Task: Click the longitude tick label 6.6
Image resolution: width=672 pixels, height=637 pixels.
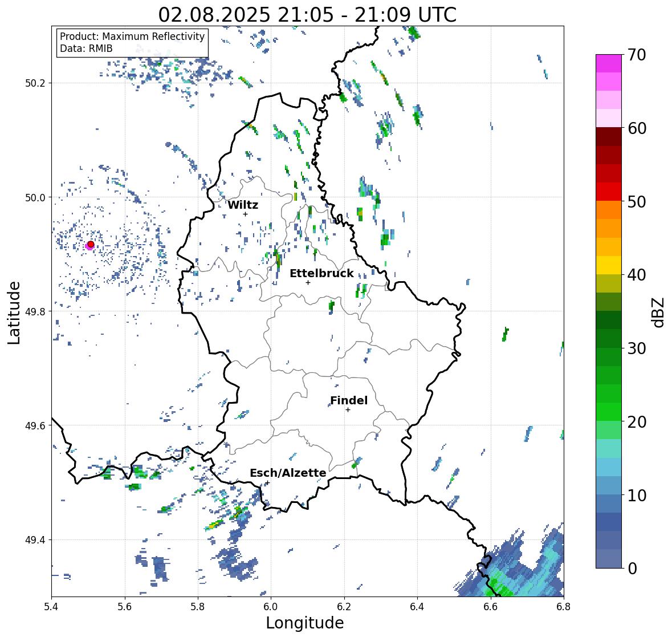Action: coord(491,606)
